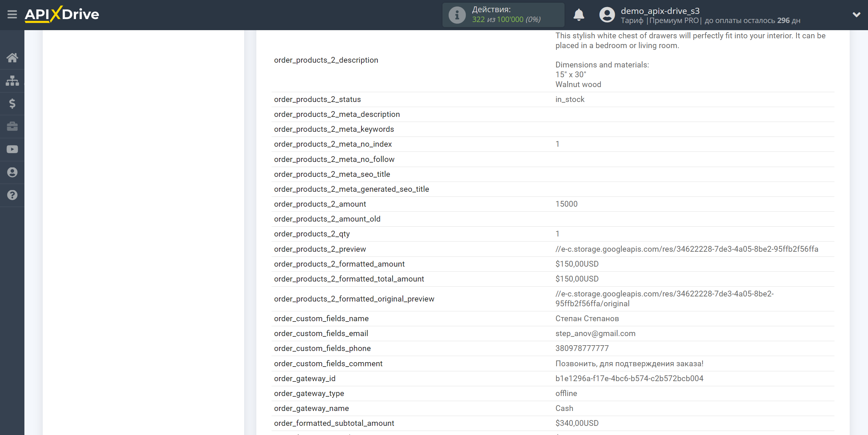The height and width of the screenshot is (435, 868).
Task: Open the YouTube video tutorials icon
Action: pyautogui.click(x=12, y=149)
